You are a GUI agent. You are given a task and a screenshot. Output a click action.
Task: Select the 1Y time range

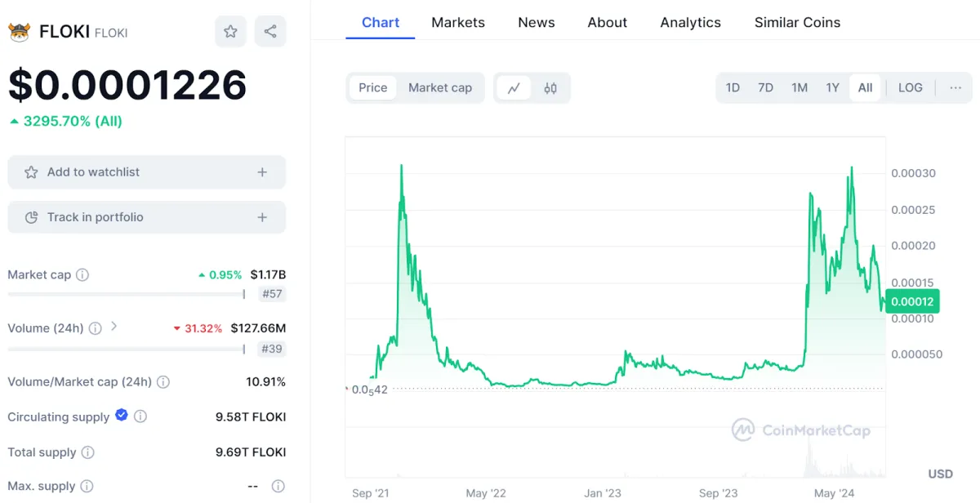click(x=832, y=88)
